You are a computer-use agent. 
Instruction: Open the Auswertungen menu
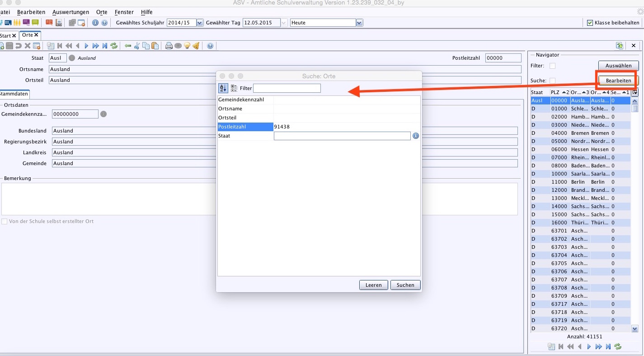71,12
